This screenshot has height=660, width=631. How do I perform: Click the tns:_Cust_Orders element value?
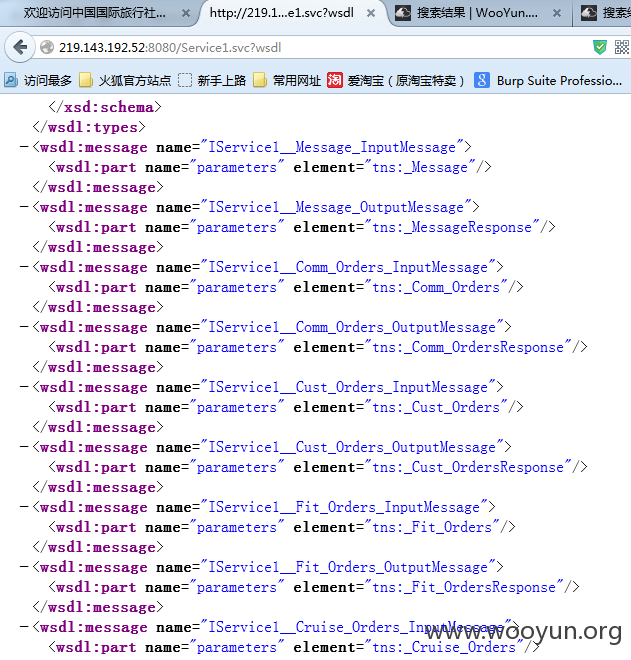[436, 407]
